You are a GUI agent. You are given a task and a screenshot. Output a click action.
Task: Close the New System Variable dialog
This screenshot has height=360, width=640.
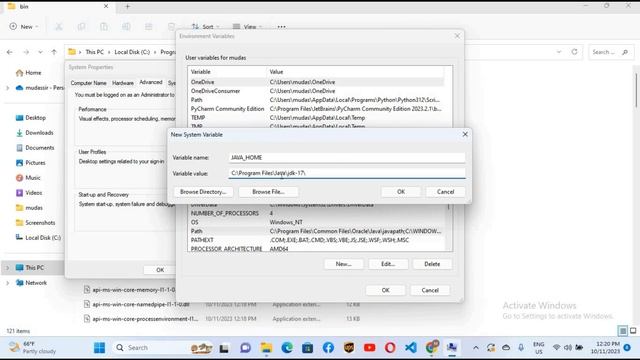coord(465,134)
